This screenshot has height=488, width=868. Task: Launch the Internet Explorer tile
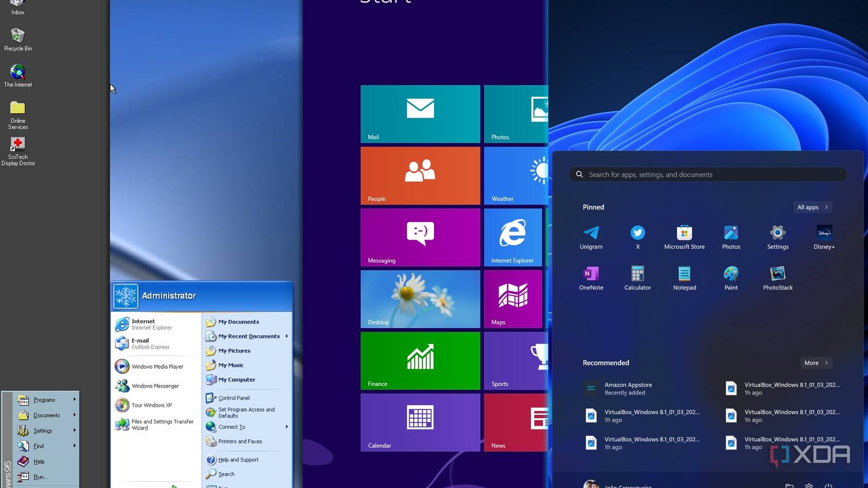coord(513,237)
